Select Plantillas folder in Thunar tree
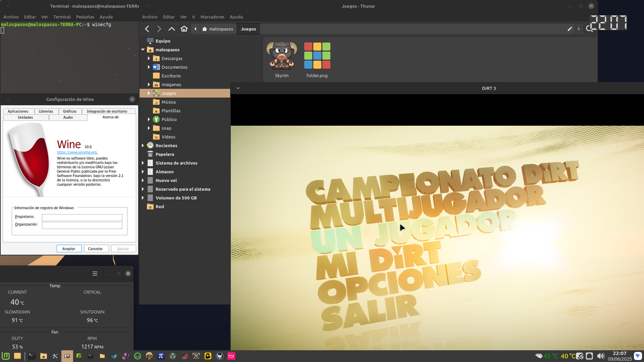 pyautogui.click(x=171, y=111)
